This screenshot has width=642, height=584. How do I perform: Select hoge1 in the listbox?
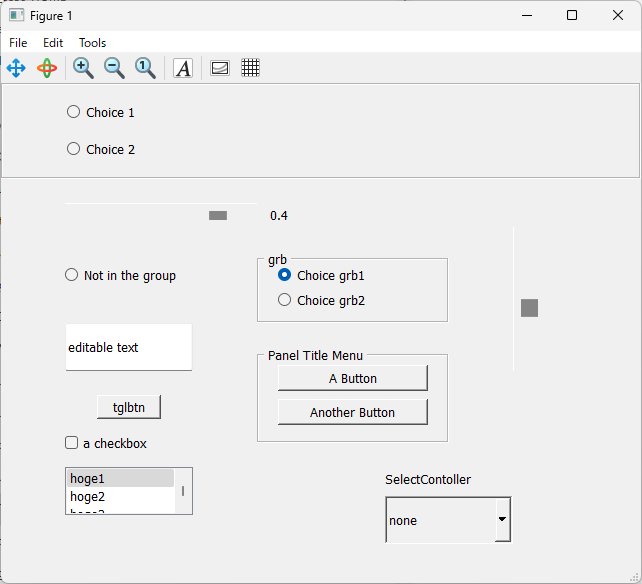(120, 478)
